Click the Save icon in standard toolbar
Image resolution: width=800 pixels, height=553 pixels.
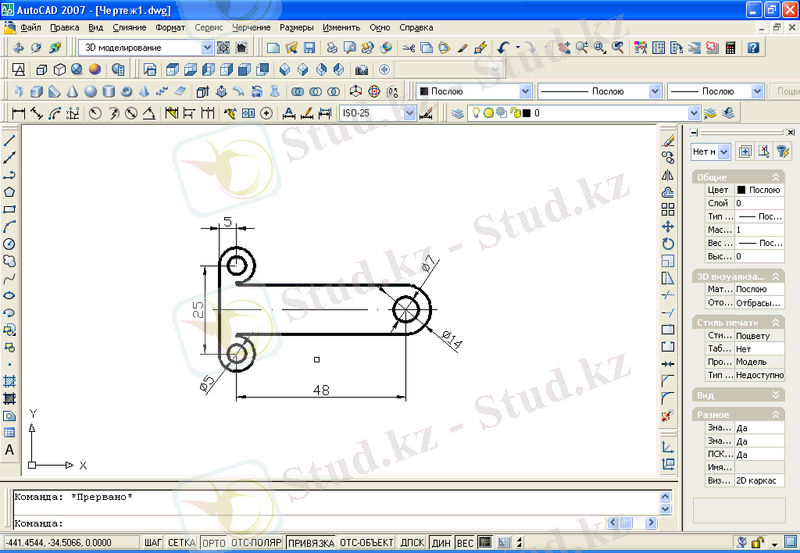[x=309, y=47]
